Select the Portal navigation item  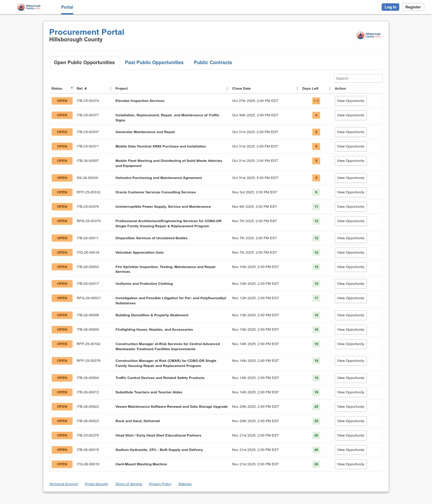[x=67, y=7]
